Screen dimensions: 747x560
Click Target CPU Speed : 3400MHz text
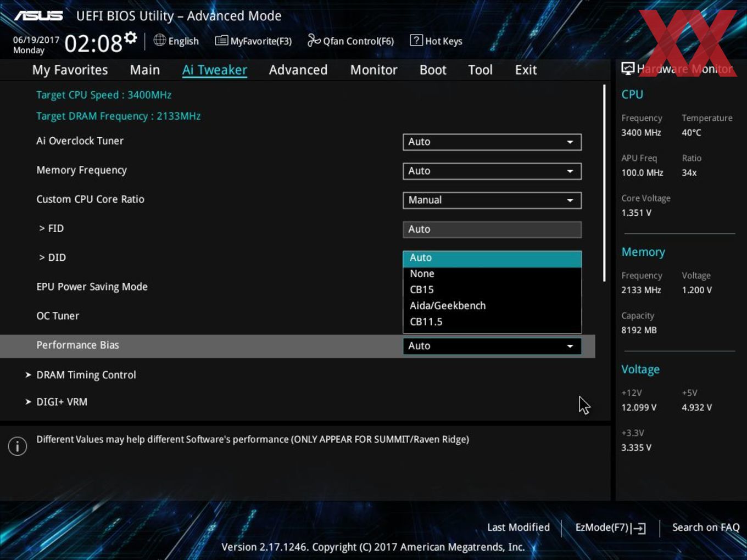(104, 95)
